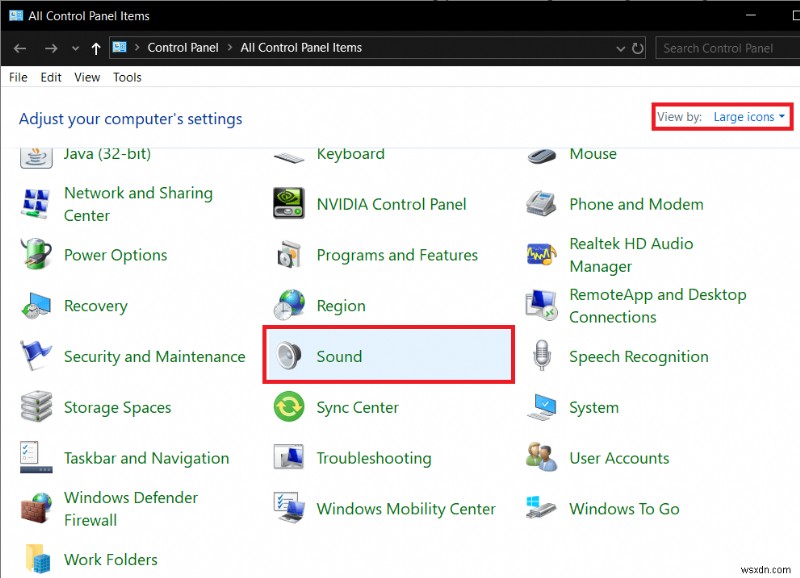This screenshot has height=578, width=800.
Task: Open Power Options
Action: 115,255
